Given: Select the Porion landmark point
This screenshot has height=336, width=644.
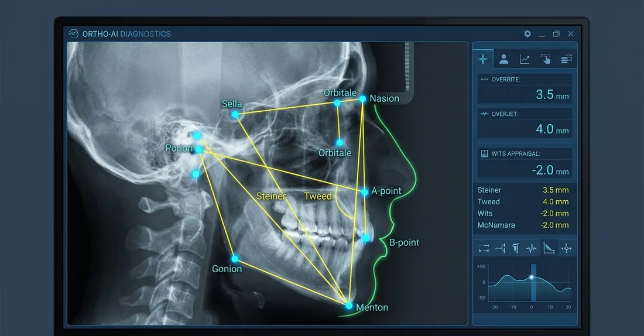Looking at the screenshot, I should (199, 150).
